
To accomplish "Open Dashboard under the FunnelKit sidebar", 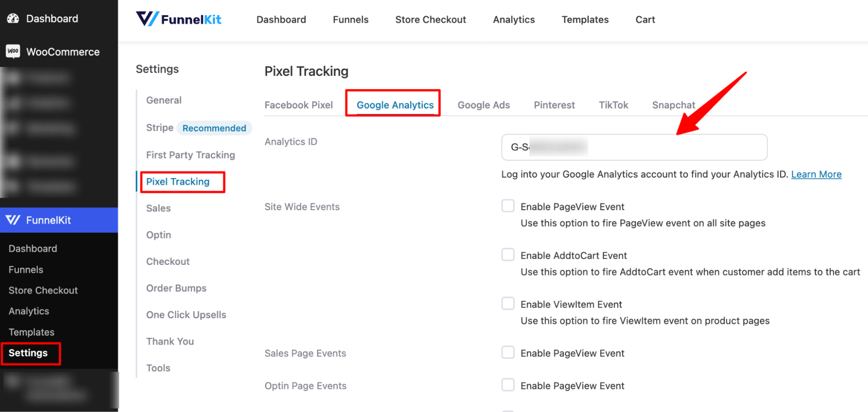I will (x=33, y=248).
